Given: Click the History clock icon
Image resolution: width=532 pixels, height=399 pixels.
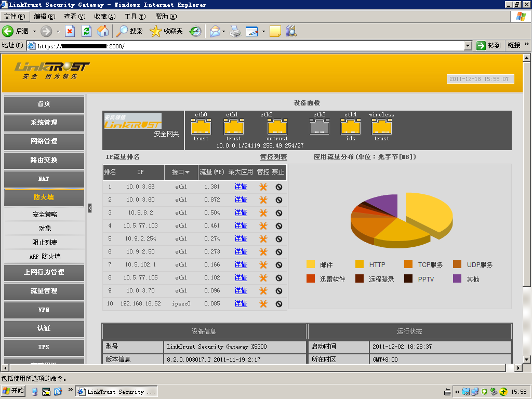Looking at the screenshot, I should coord(195,31).
